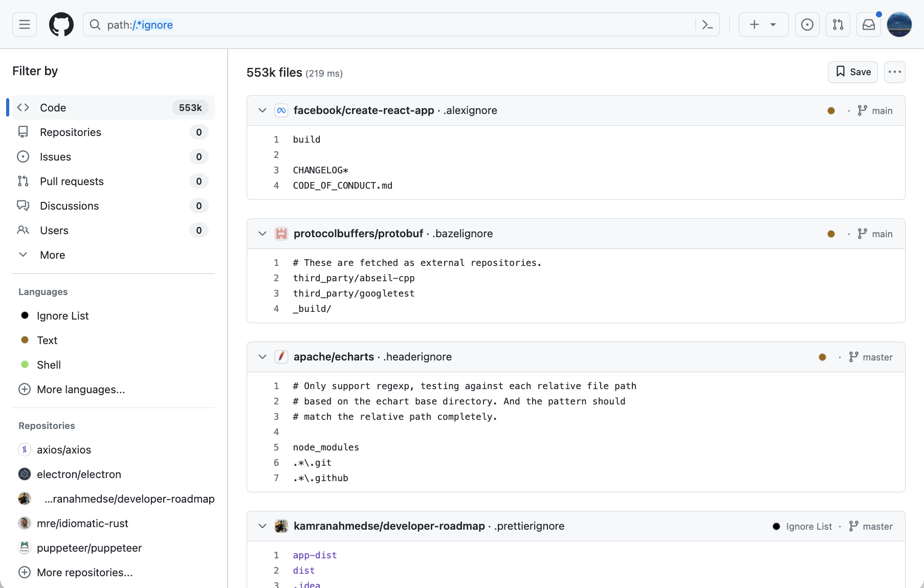Viewport: 924px width, 588px height.
Task: Click the search input field
Action: coord(389,25)
